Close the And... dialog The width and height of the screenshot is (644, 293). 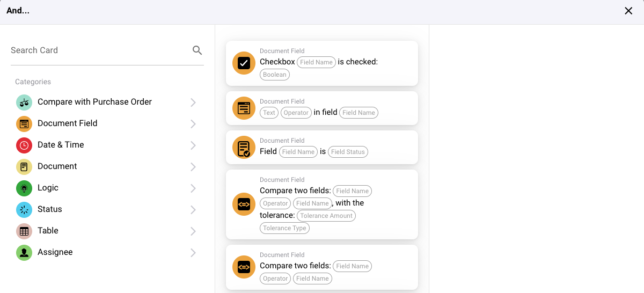tap(628, 11)
